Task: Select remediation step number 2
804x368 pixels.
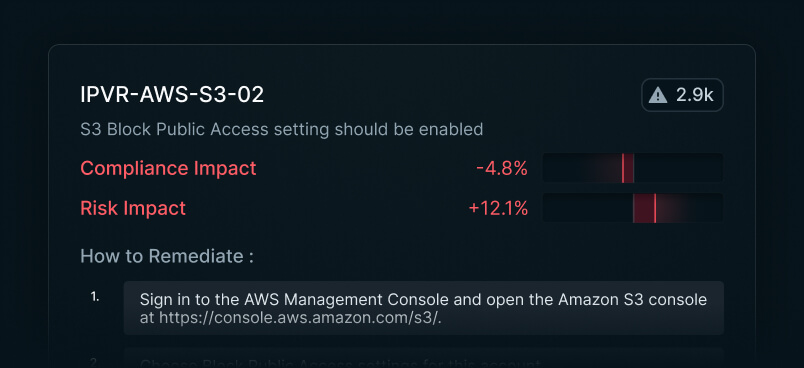Action: 95,361
